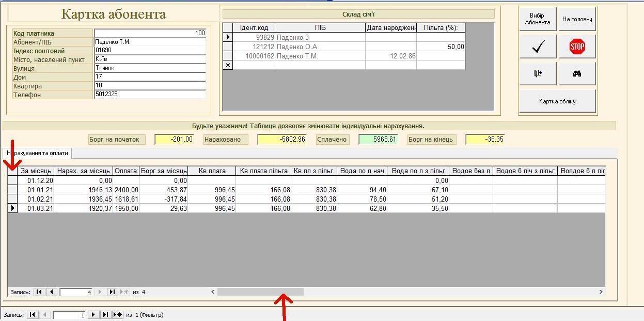Select row selector for 01.01.21 charge row
Image resolution: width=644 pixels, height=321 pixels.
(x=12, y=190)
